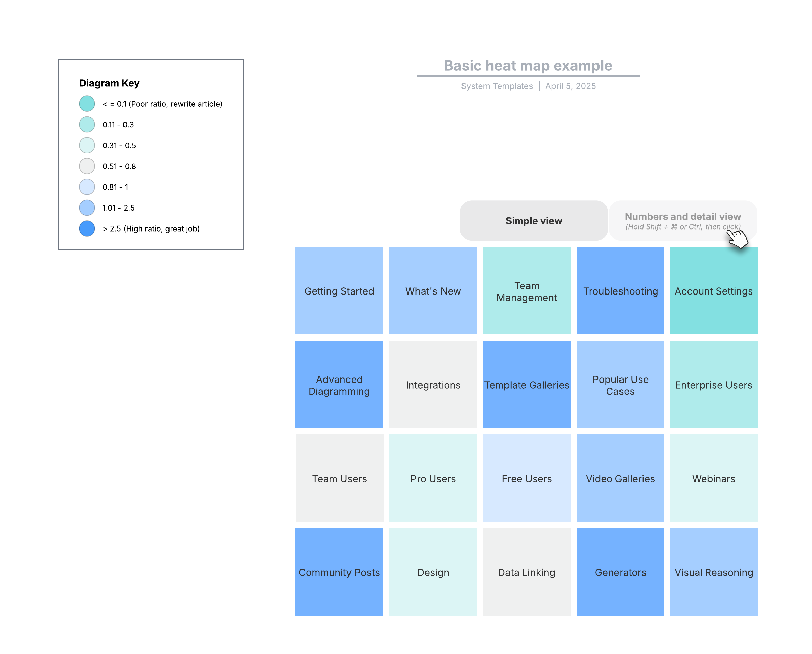Click the Account Settings tile
Image resolution: width=812 pixels, height=654 pixels.
pyautogui.click(x=714, y=291)
